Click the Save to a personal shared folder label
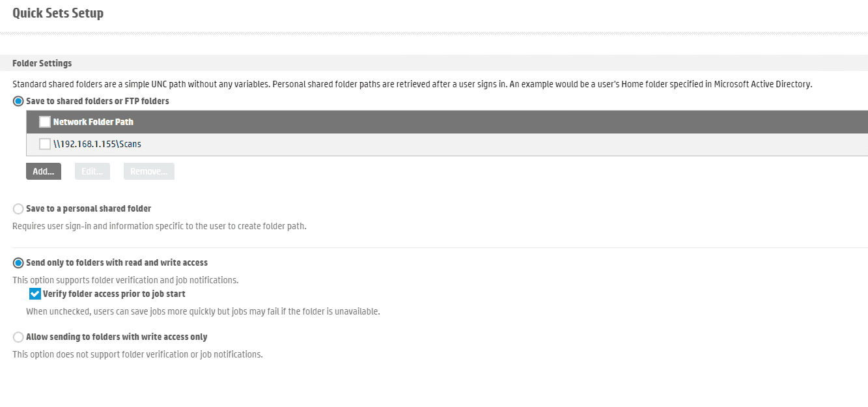The height and width of the screenshot is (407, 868). tap(89, 209)
